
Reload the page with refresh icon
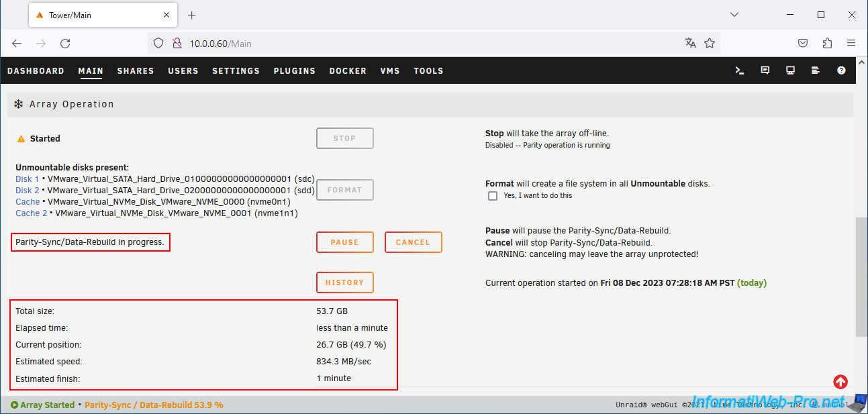click(65, 43)
